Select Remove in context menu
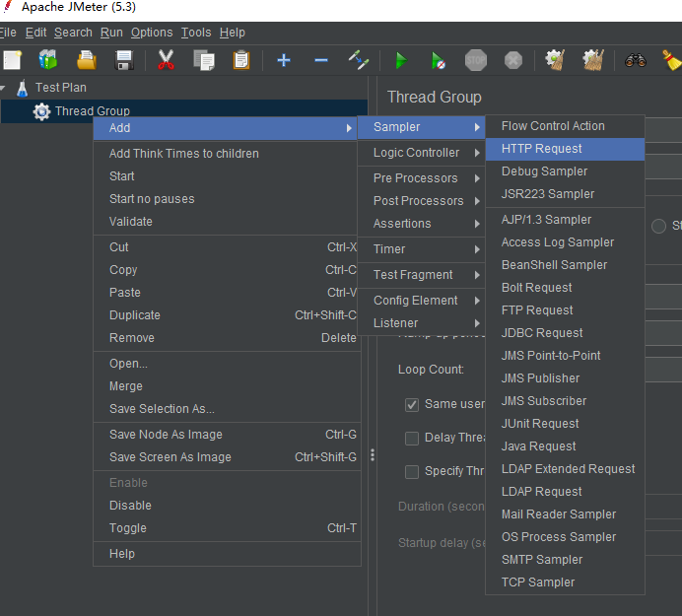This screenshot has height=616, width=682. point(227,338)
